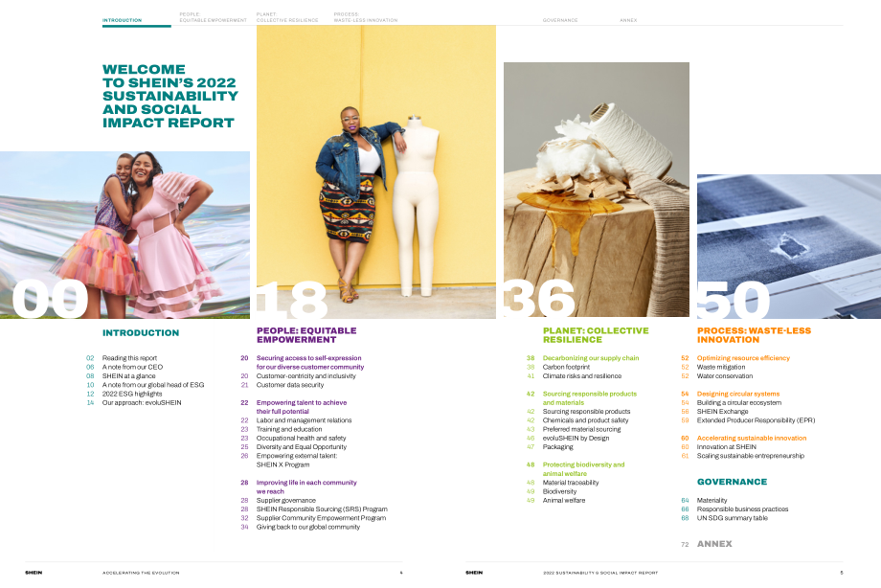Select 'evoluSHEIN by Design' entry

[576, 438]
